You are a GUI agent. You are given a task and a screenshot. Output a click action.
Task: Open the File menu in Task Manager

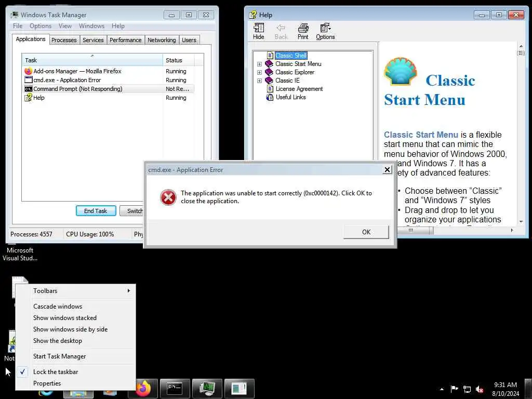point(18,26)
